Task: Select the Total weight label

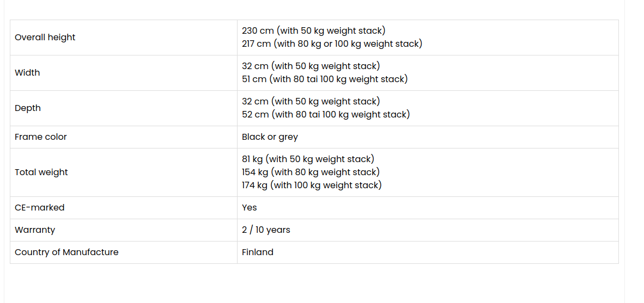Action: tap(41, 172)
